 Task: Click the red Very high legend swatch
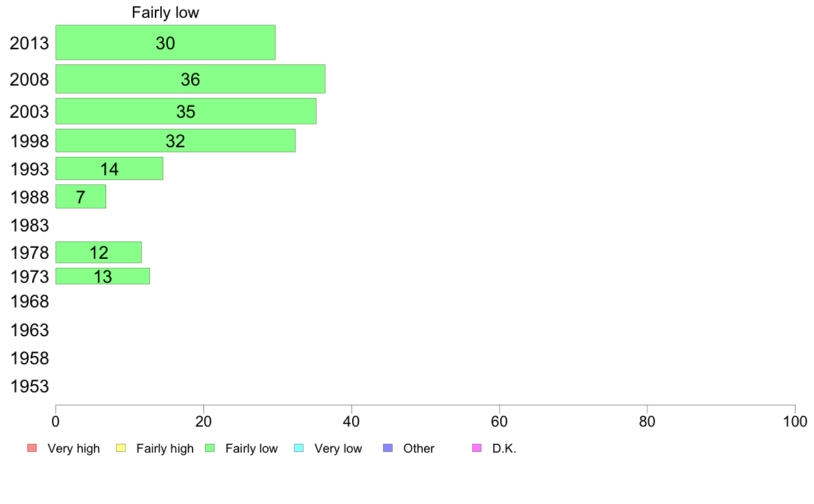coord(32,448)
